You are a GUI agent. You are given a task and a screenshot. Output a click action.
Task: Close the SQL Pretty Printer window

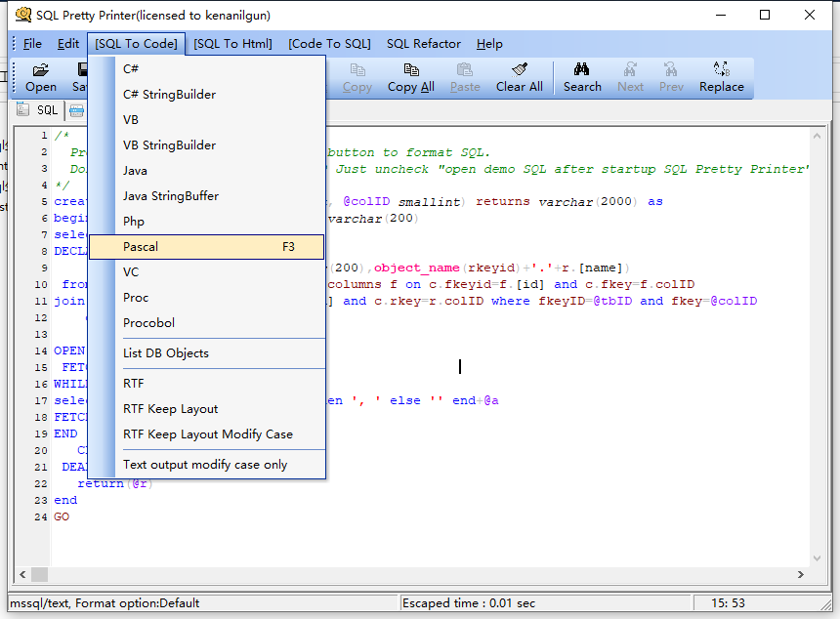(810, 15)
